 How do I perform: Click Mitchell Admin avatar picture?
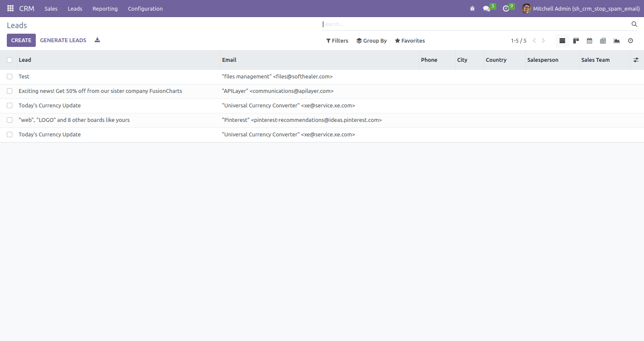[527, 9]
